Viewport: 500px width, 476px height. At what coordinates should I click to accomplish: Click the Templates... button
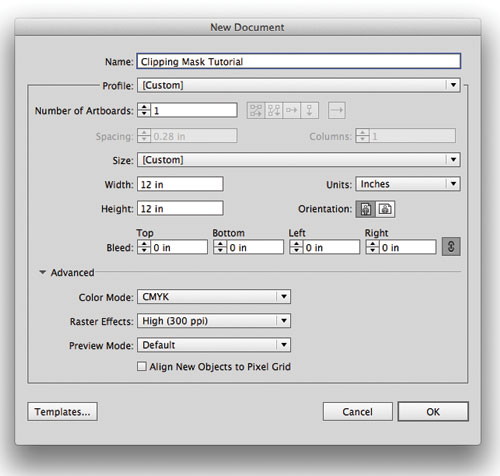pyautogui.click(x=62, y=412)
